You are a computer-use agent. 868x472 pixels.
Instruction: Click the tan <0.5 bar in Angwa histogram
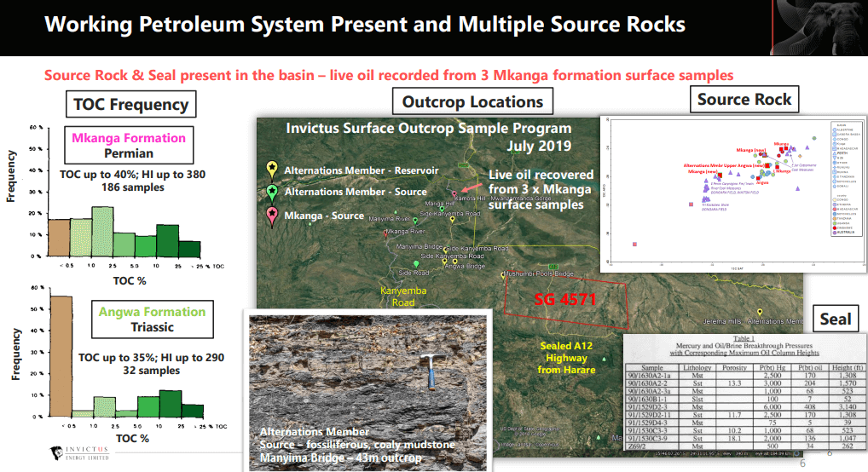[61, 356]
